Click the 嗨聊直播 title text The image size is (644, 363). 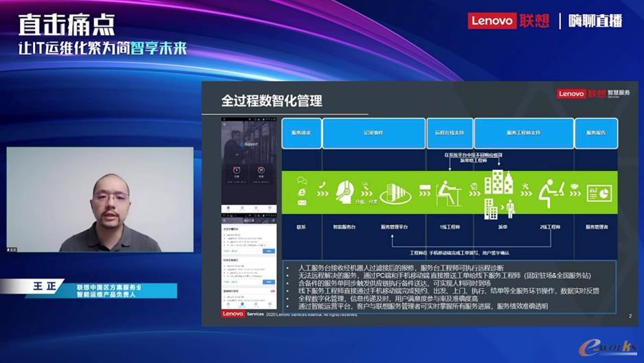click(595, 21)
